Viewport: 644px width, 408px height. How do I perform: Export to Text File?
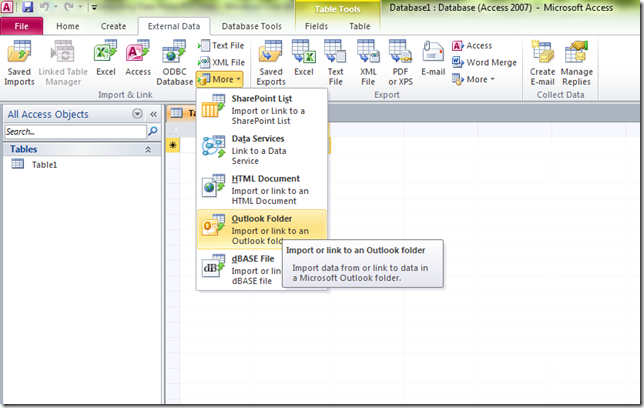pyautogui.click(x=336, y=63)
